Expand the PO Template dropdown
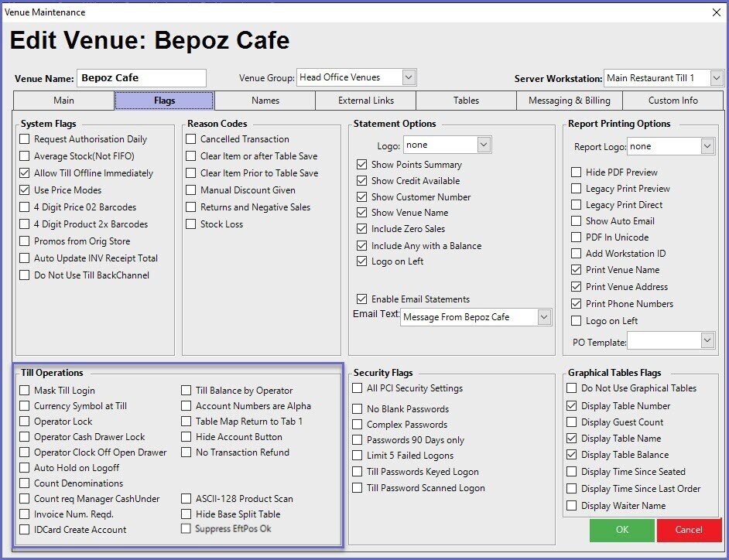The width and height of the screenshot is (729, 560). [707, 340]
